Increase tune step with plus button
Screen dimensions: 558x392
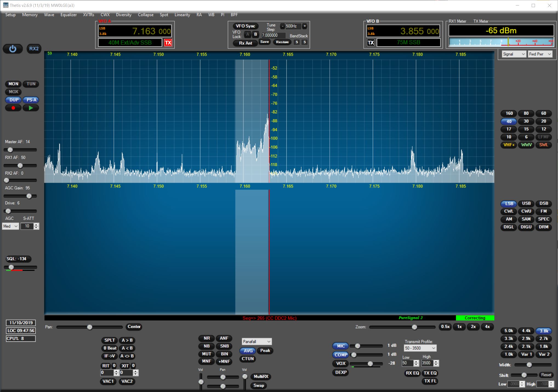pos(304,26)
